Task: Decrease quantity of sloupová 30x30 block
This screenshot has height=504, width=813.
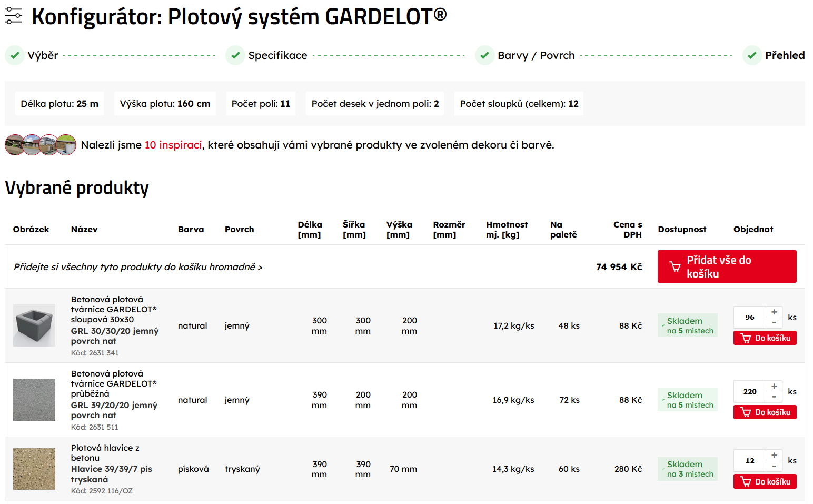Action: pos(774,322)
